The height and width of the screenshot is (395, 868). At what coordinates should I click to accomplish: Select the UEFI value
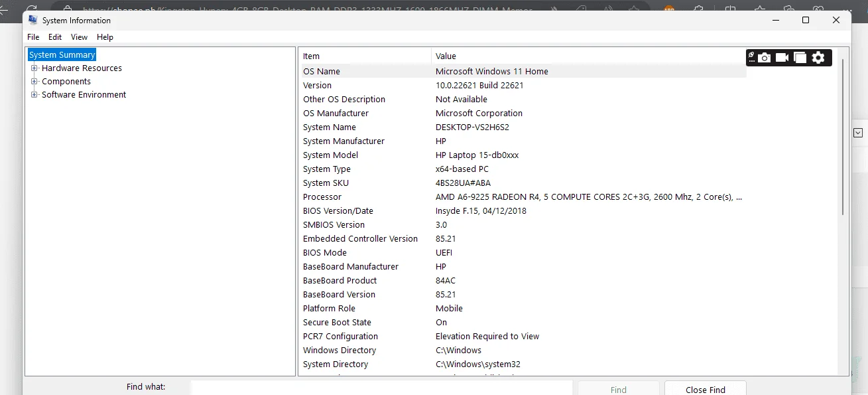pos(444,252)
